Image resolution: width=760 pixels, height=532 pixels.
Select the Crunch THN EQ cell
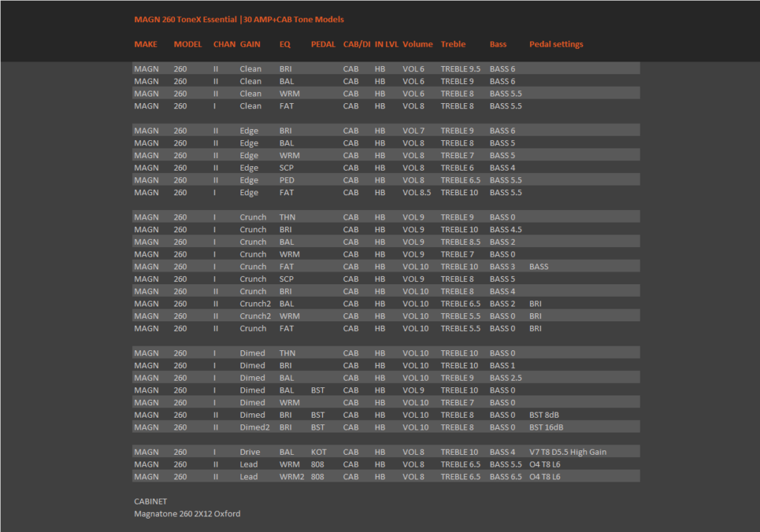(x=287, y=217)
